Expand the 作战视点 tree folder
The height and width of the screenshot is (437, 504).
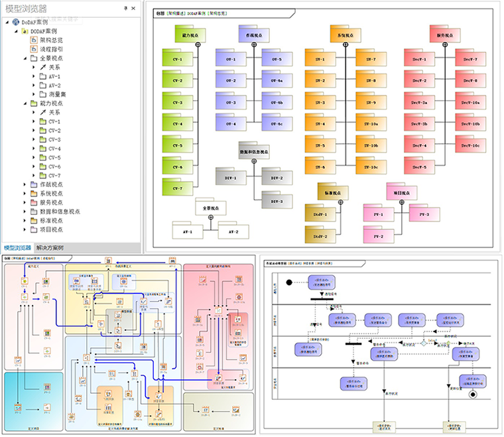[x=25, y=184]
